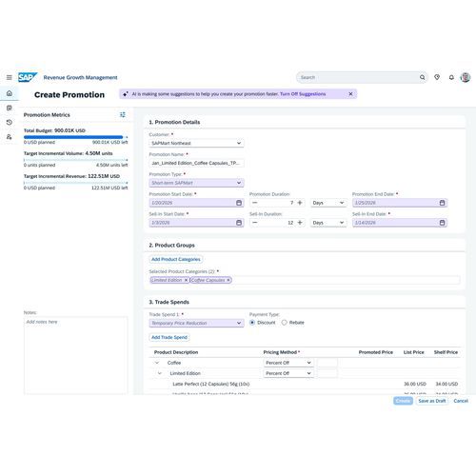Image resolution: width=476 pixels, height=476 pixels.
Task: Click the 1. Promotion Details heading
Action: tap(174, 122)
